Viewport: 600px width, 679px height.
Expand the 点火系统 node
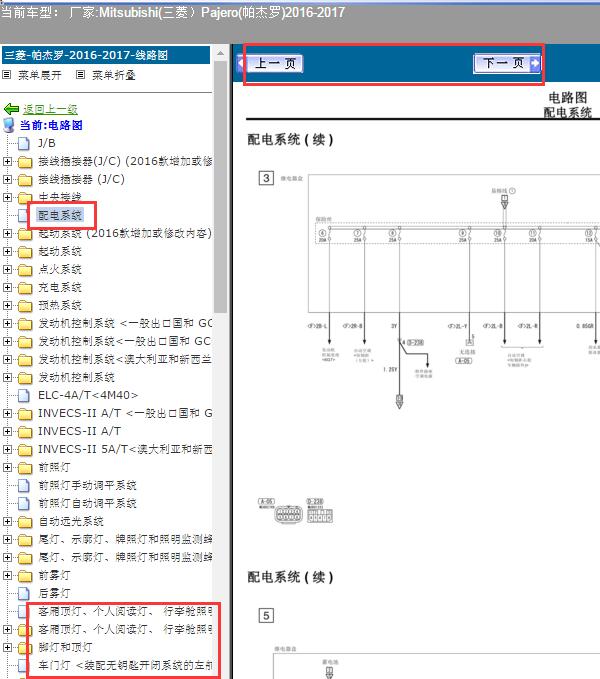[7, 269]
